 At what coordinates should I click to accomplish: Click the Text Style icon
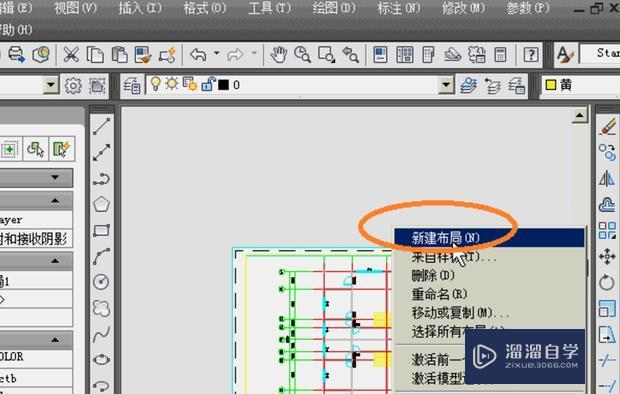565,55
